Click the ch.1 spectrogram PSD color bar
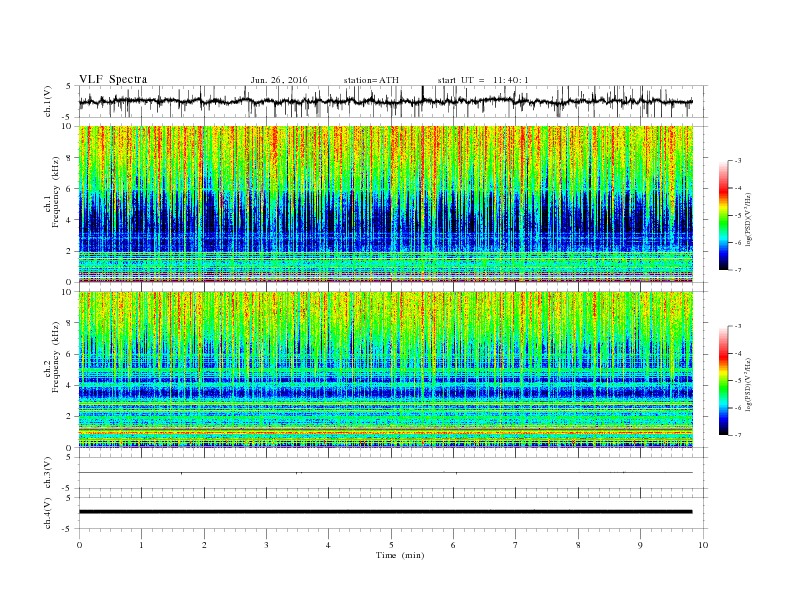Viewport: 792px width, 612px height. click(723, 215)
